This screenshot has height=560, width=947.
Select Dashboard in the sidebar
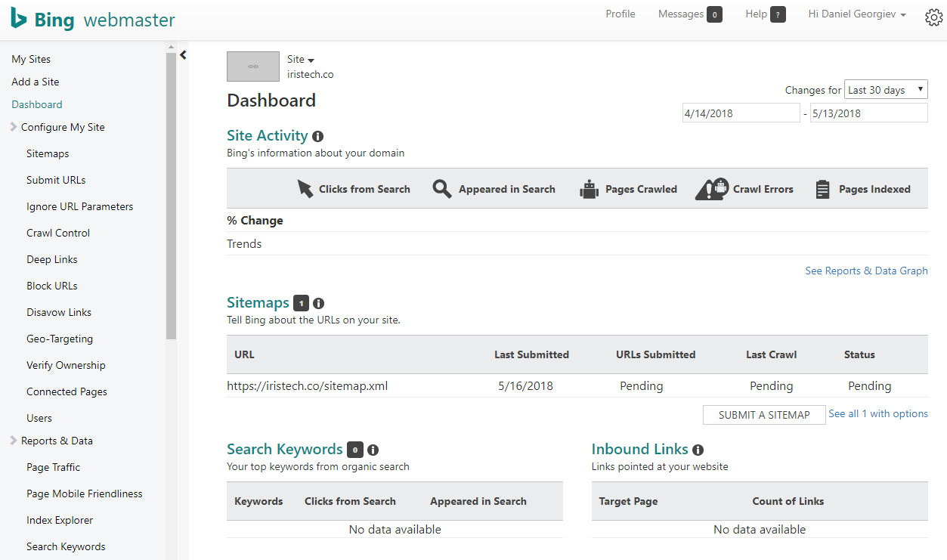(37, 104)
